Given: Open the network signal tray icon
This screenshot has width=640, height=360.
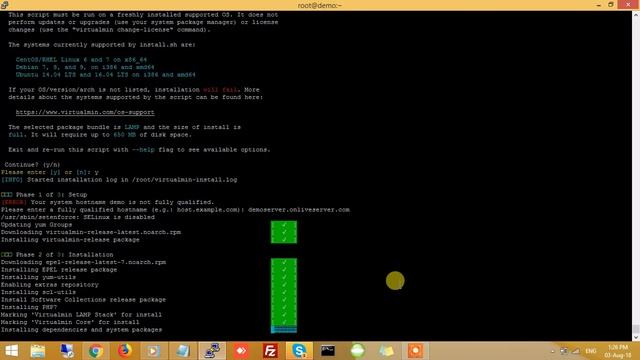Looking at the screenshot, I should [576, 351].
